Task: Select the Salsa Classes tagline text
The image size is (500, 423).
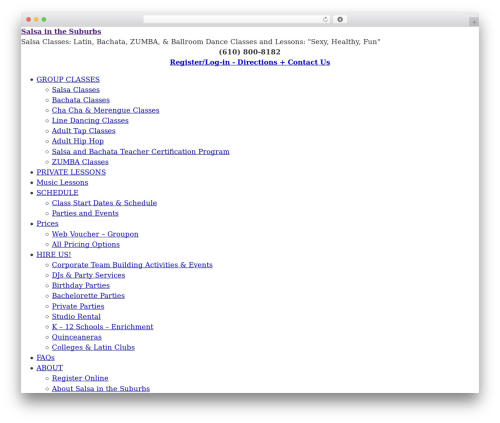Action: (201, 42)
